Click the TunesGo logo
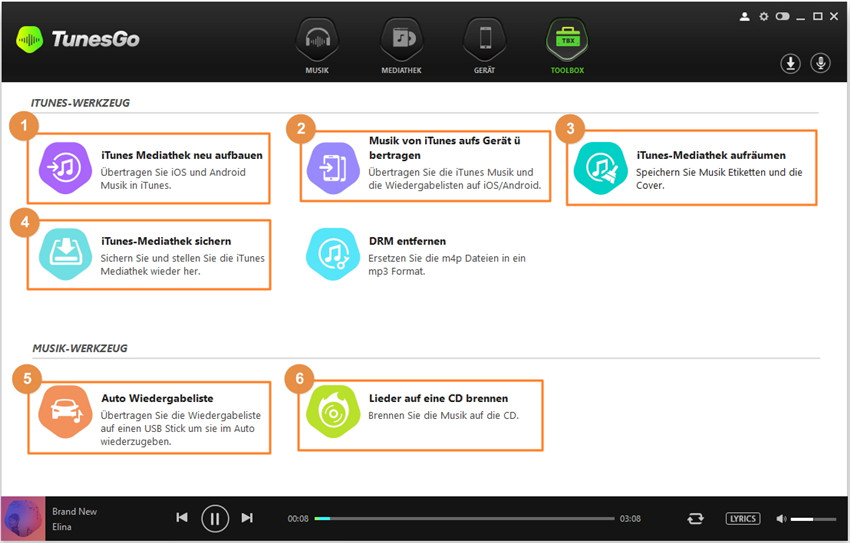 [78, 39]
